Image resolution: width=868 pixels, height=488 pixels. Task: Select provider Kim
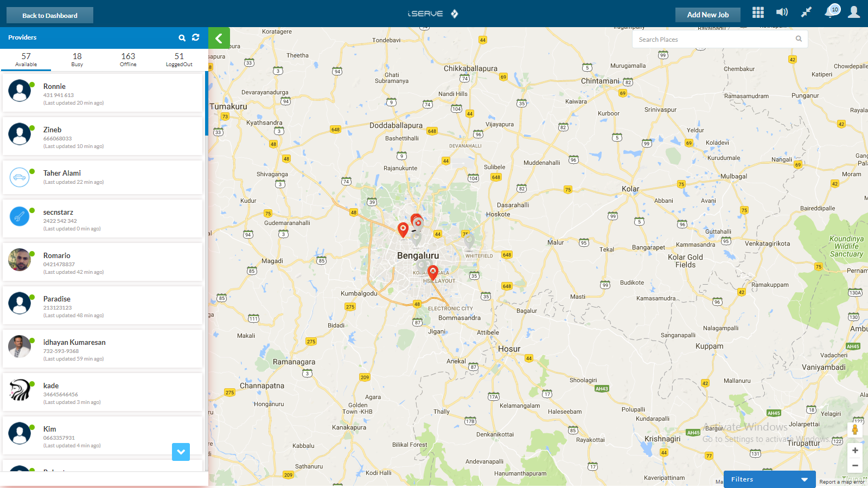[x=103, y=435]
